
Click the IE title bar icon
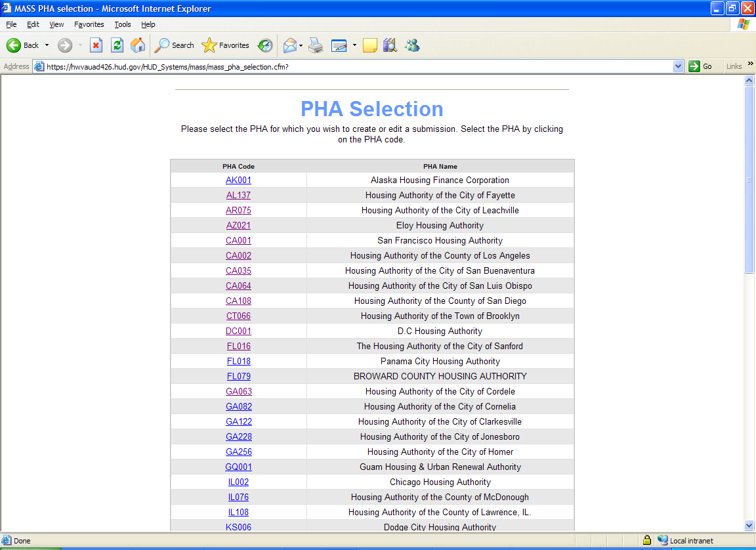tap(7, 8)
